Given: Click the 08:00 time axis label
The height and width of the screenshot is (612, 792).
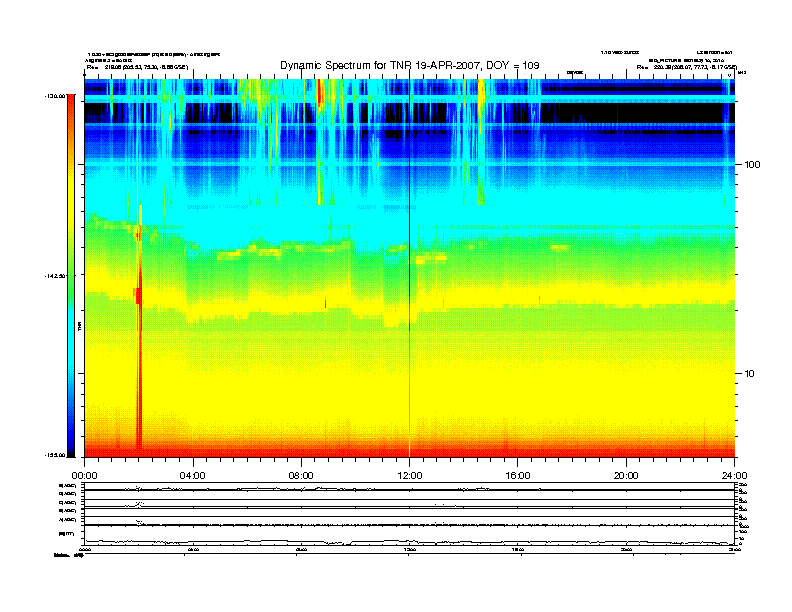Looking at the screenshot, I should [x=301, y=476].
